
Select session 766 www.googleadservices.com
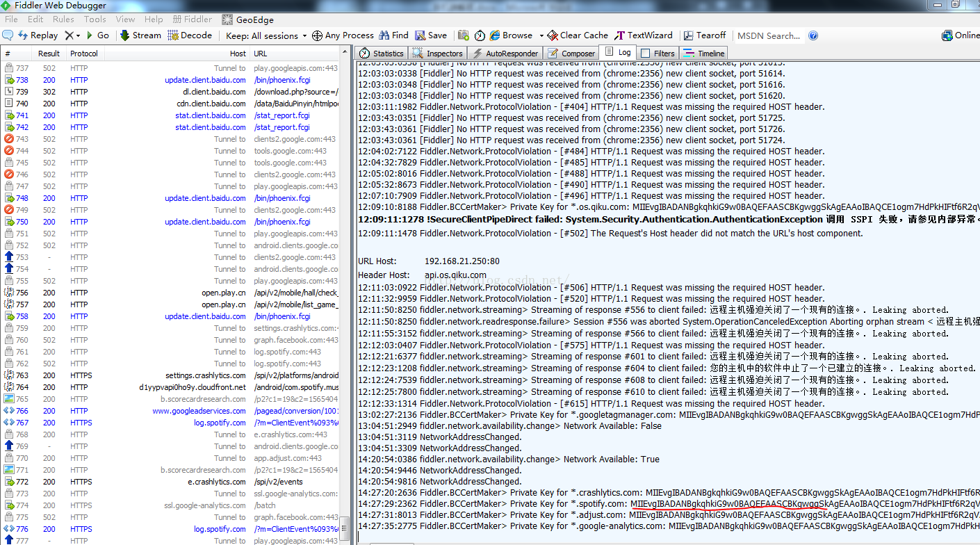170,411
